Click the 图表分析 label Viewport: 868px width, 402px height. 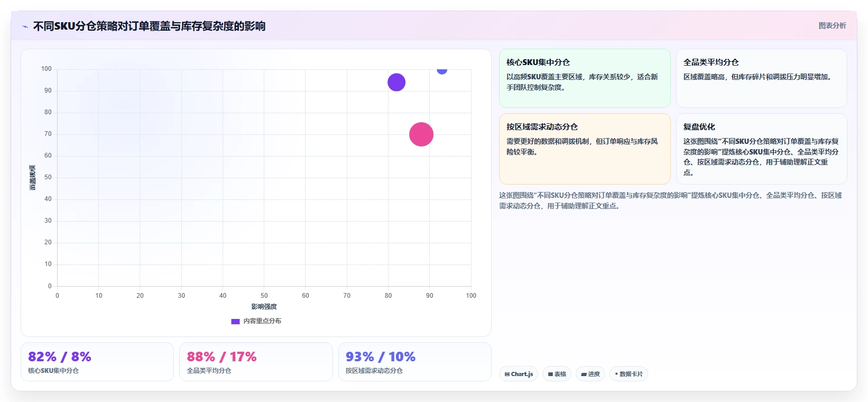click(x=832, y=25)
